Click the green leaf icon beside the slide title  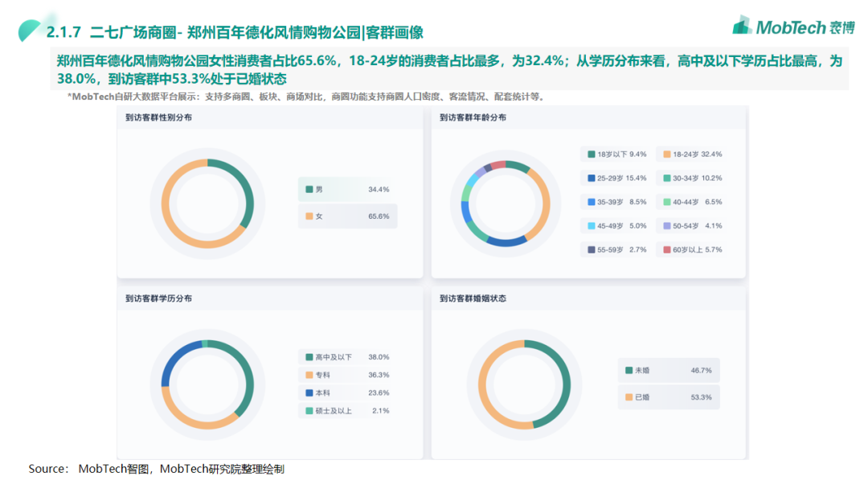click(31, 31)
